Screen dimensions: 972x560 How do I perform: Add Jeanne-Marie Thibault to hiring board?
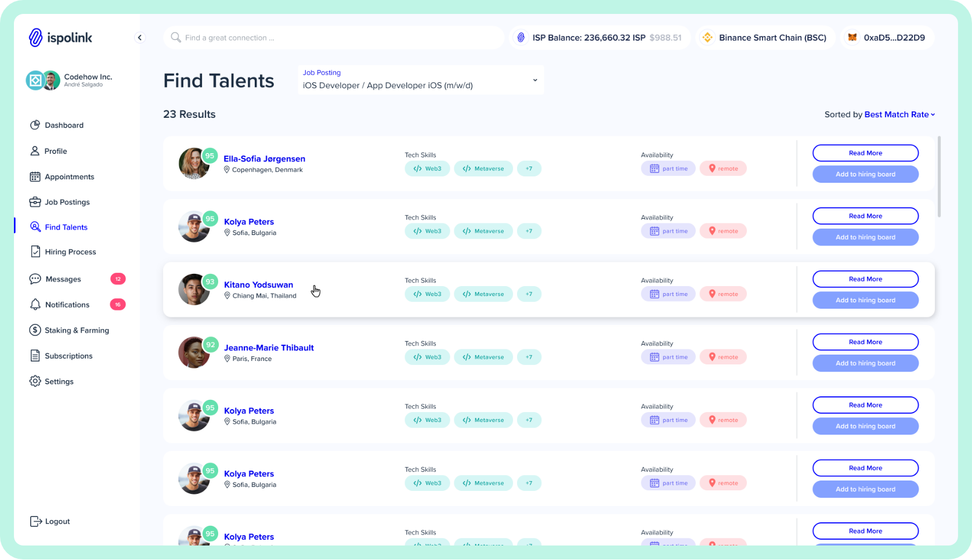(x=865, y=363)
